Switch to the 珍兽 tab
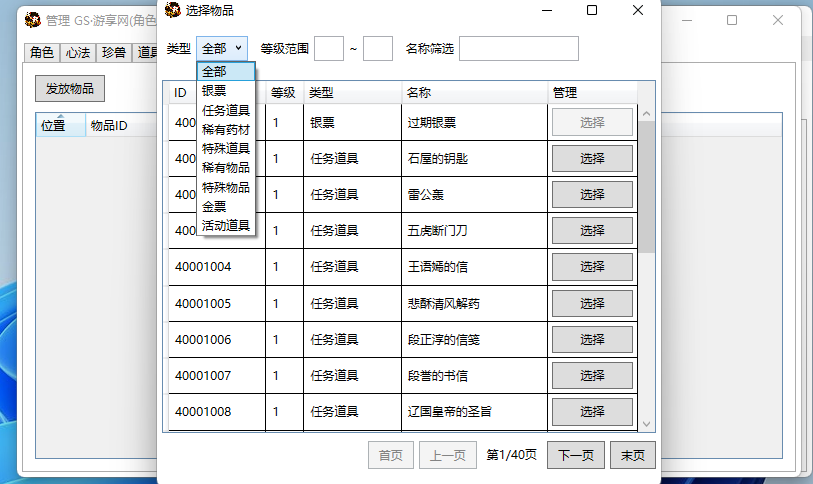The height and width of the screenshot is (484, 813). click(x=114, y=53)
